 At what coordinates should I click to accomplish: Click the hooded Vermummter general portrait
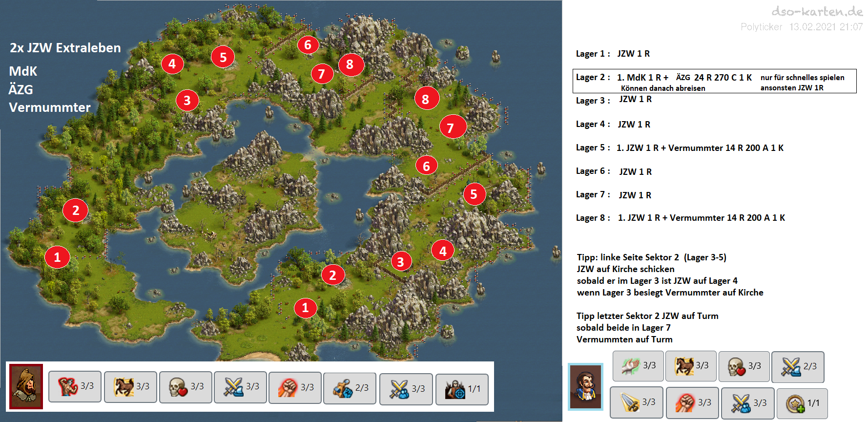coord(26,386)
